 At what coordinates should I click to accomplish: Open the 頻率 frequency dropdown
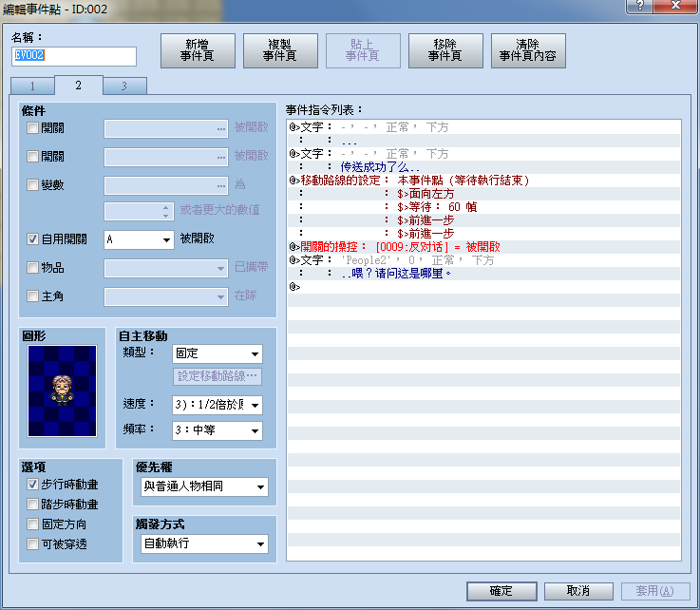click(x=218, y=430)
